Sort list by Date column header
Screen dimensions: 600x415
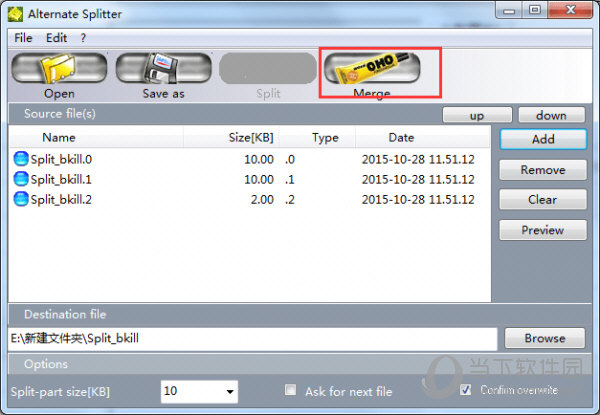(422, 137)
